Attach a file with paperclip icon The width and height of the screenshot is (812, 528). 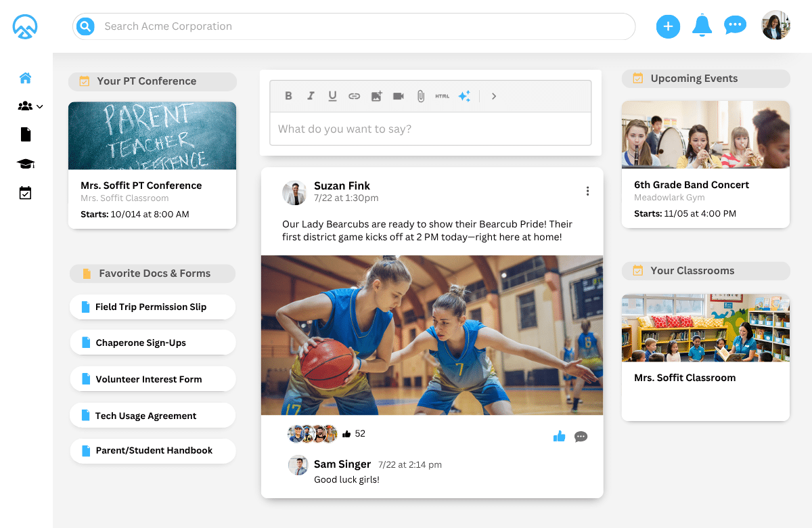420,96
